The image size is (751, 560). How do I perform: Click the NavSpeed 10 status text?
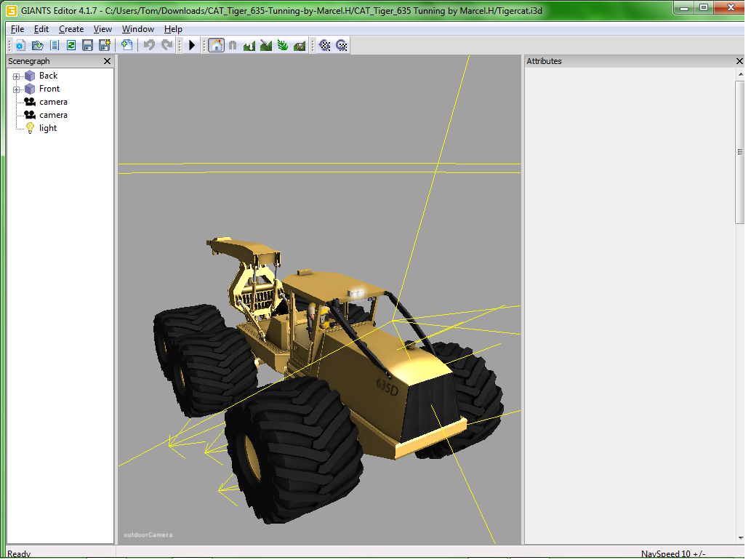point(675,555)
